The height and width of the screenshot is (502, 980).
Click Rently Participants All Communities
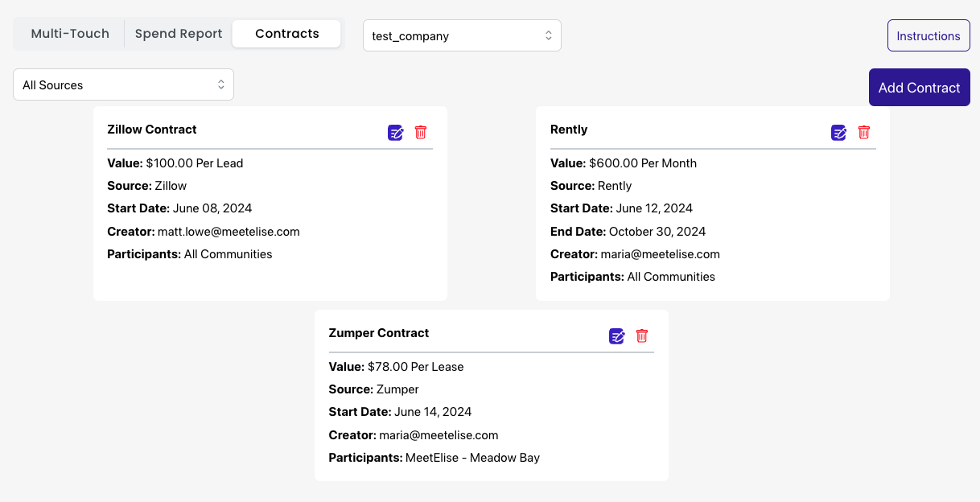tap(633, 277)
